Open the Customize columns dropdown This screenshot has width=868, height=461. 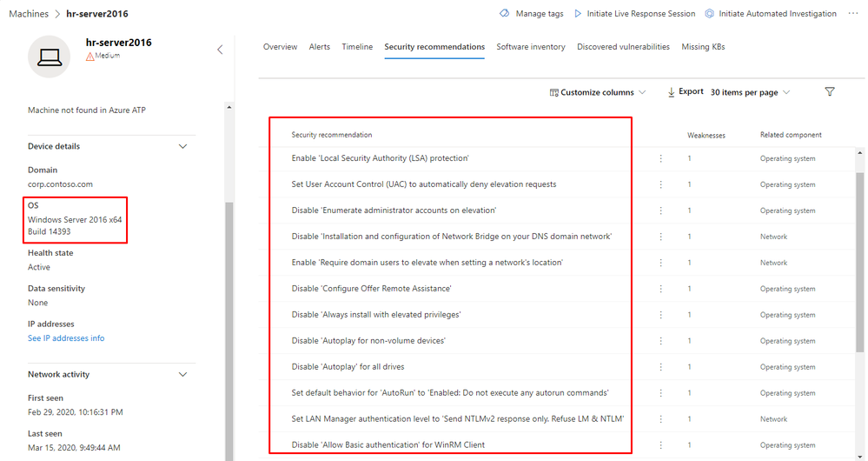[x=597, y=92]
